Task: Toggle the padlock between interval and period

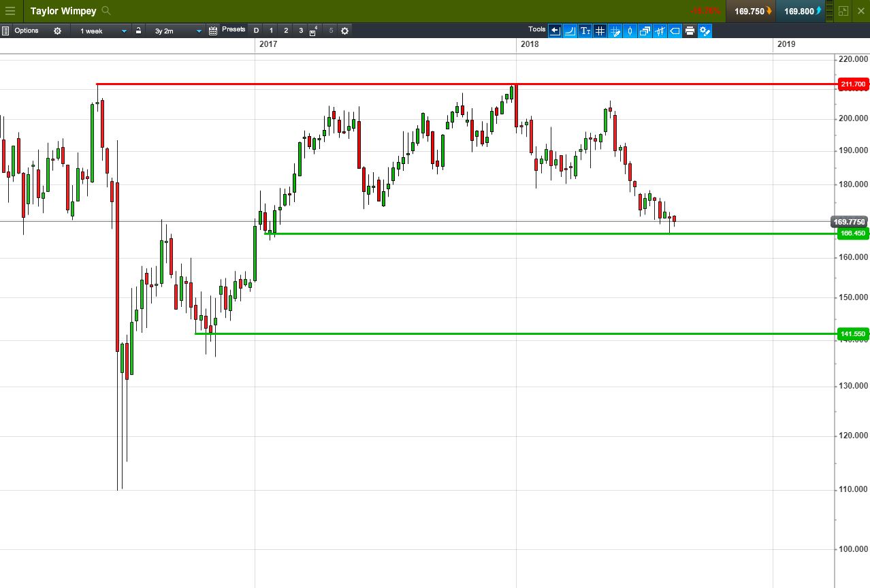Action: [x=138, y=31]
